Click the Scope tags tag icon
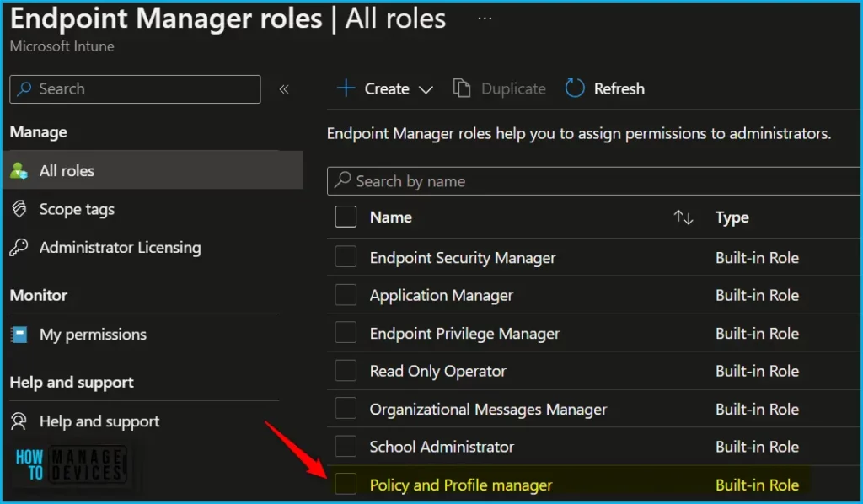The image size is (863, 504). click(x=19, y=209)
